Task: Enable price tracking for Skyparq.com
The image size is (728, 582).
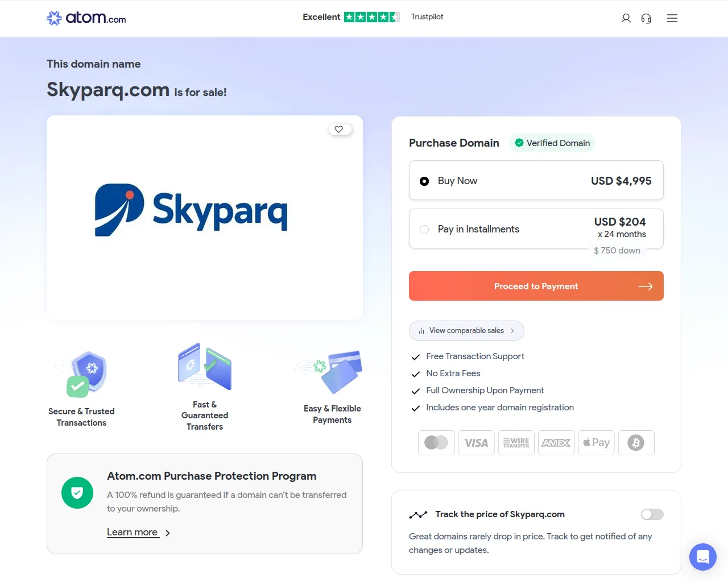Action: tap(652, 514)
